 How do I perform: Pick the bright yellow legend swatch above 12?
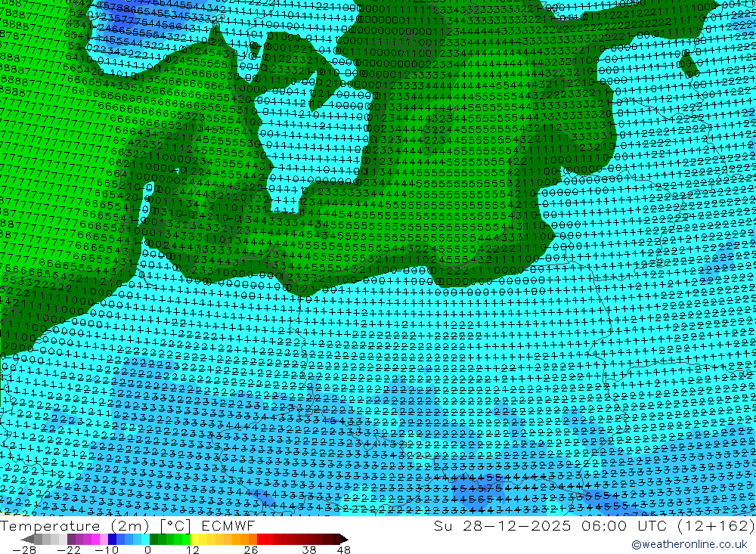coord(195,540)
